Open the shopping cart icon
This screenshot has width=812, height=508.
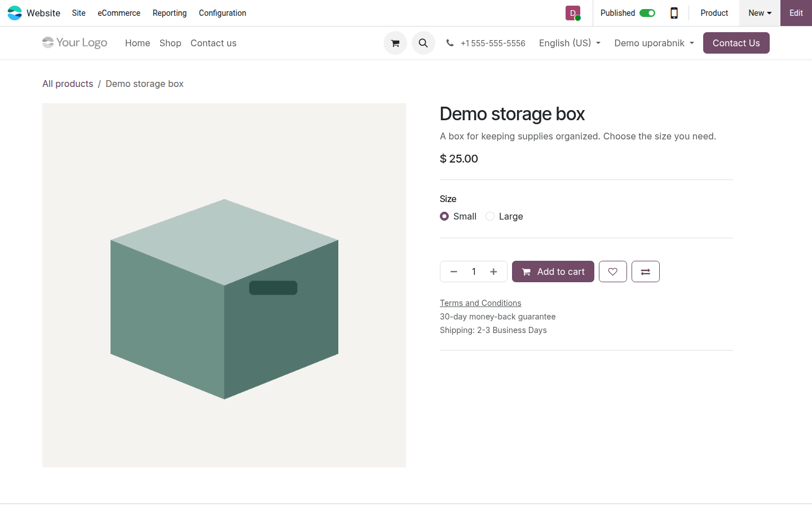coord(395,43)
